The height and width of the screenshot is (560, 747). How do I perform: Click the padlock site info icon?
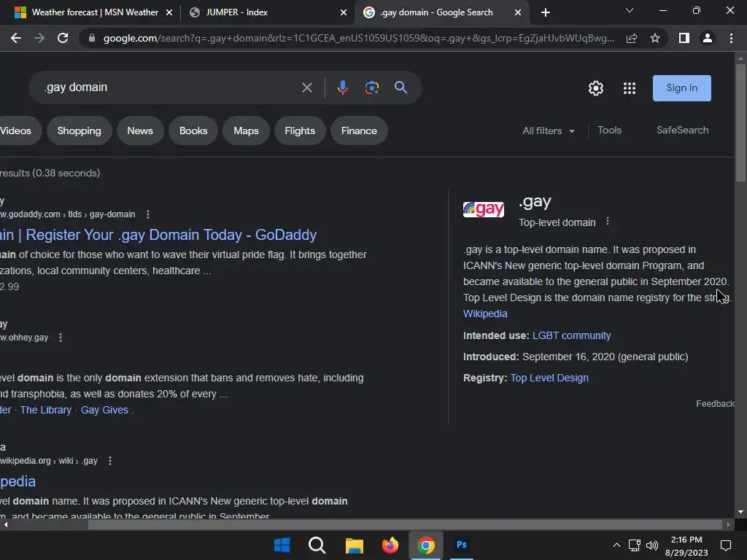[x=92, y=38]
